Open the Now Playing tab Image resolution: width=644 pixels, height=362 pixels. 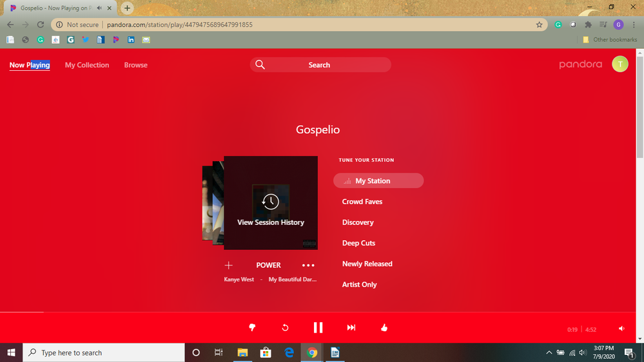click(x=30, y=65)
